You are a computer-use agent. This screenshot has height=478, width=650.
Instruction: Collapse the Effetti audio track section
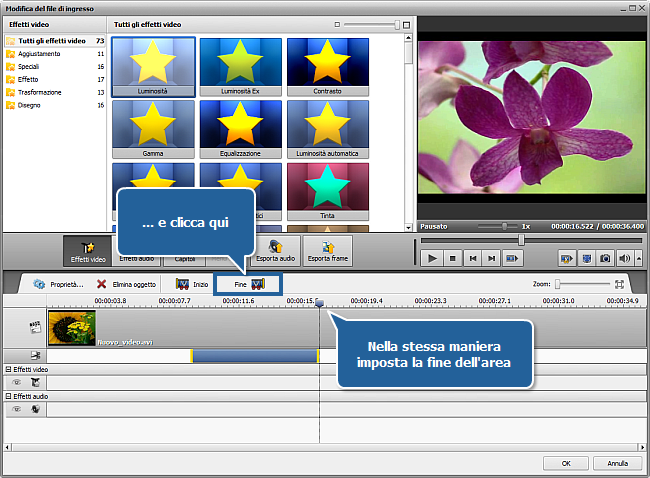8,396
